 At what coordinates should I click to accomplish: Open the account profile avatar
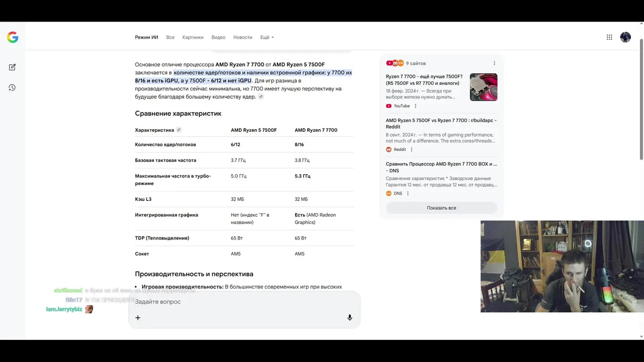pos(625,37)
